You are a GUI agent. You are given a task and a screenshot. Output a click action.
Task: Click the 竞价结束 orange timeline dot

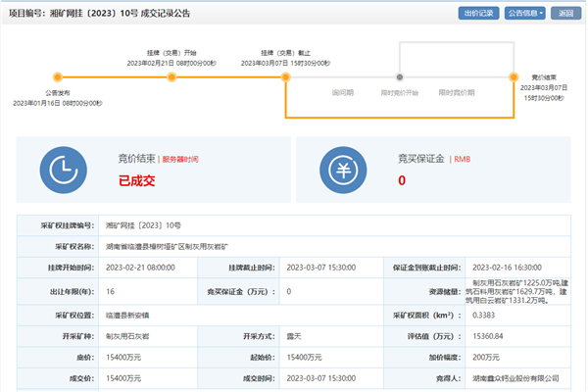pyautogui.click(x=513, y=75)
